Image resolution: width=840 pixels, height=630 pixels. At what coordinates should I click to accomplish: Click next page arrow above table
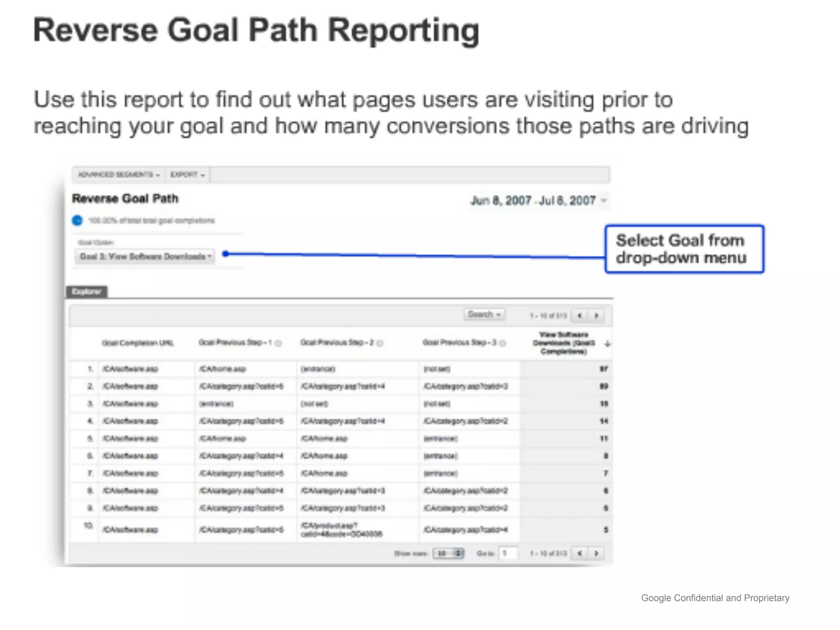(596, 315)
